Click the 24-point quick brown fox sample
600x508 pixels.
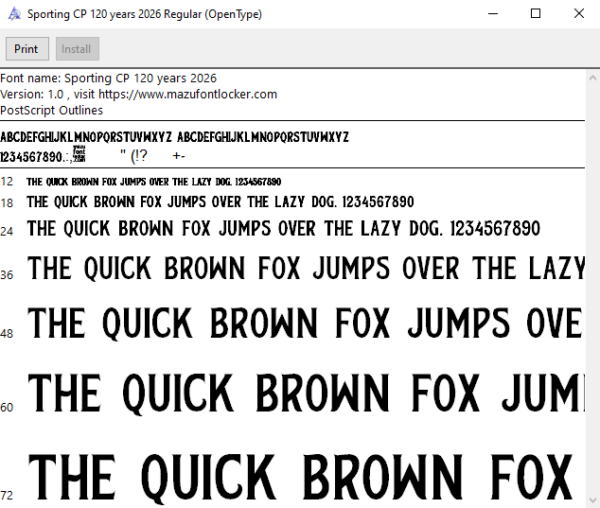point(284,228)
